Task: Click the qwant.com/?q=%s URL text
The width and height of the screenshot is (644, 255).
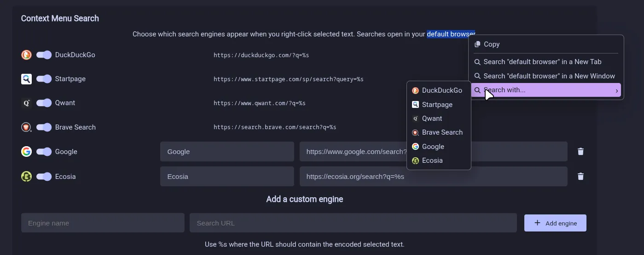Action: click(260, 103)
